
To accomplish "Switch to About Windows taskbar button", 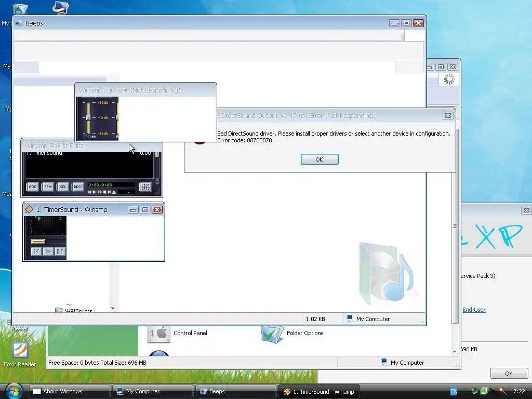I will pyautogui.click(x=69, y=392).
